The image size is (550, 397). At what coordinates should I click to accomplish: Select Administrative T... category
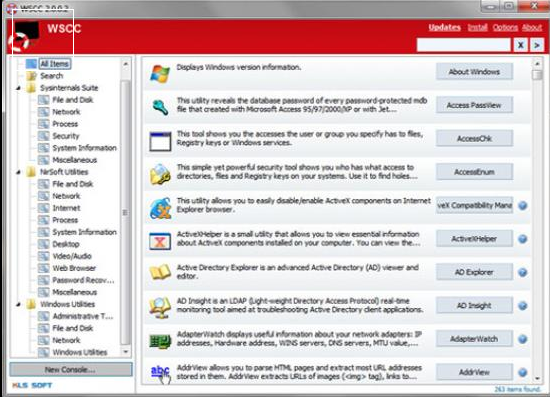pos(83,316)
